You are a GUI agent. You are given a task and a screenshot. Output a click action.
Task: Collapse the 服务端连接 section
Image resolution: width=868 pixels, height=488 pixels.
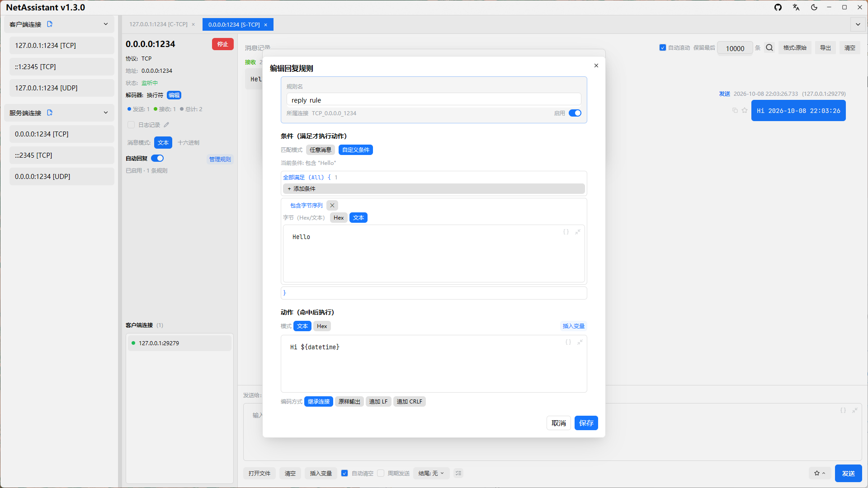(x=106, y=113)
